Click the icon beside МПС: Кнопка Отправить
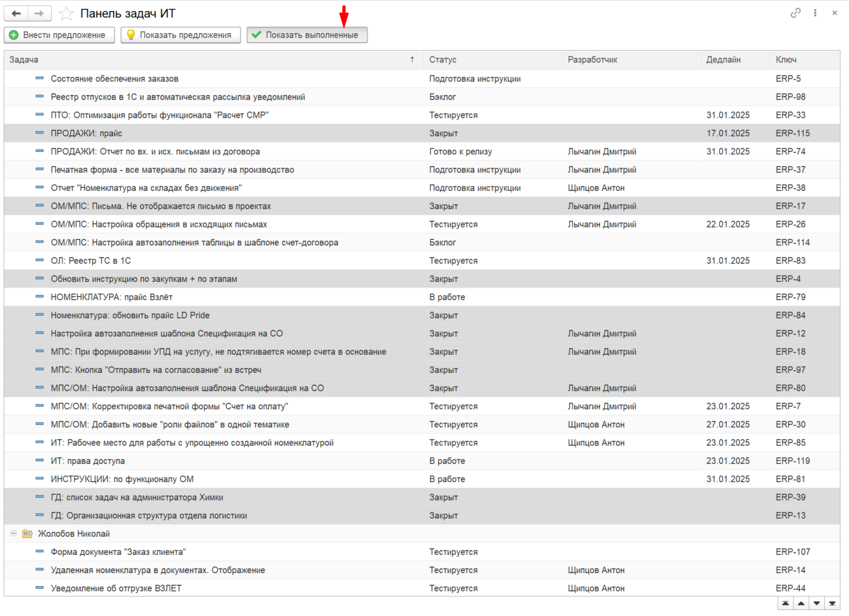This screenshot has height=616, width=849. point(40,369)
